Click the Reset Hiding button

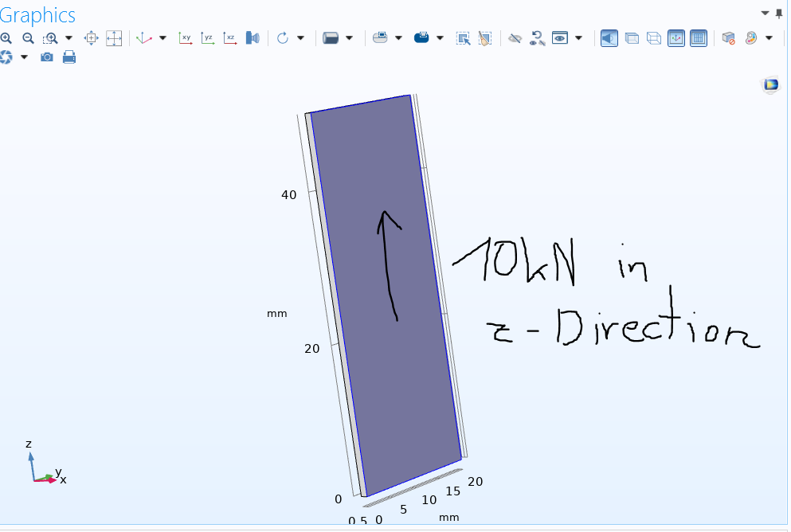(x=537, y=37)
